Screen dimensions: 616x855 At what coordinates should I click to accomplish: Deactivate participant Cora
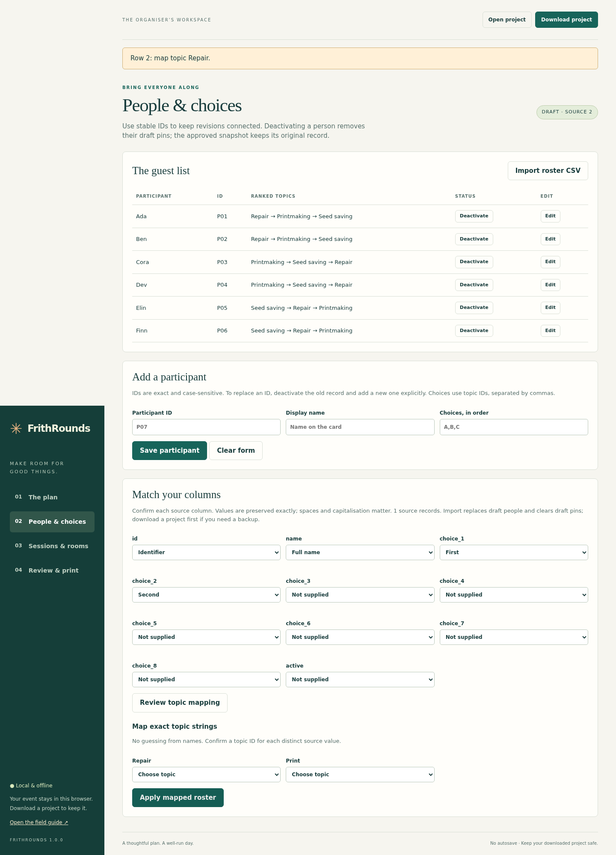point(474,262)
